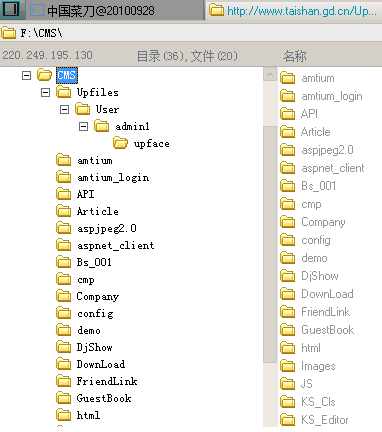Collapse the User tree node
The height and width of the screenshot is (432, 382).
coord(64,109)
